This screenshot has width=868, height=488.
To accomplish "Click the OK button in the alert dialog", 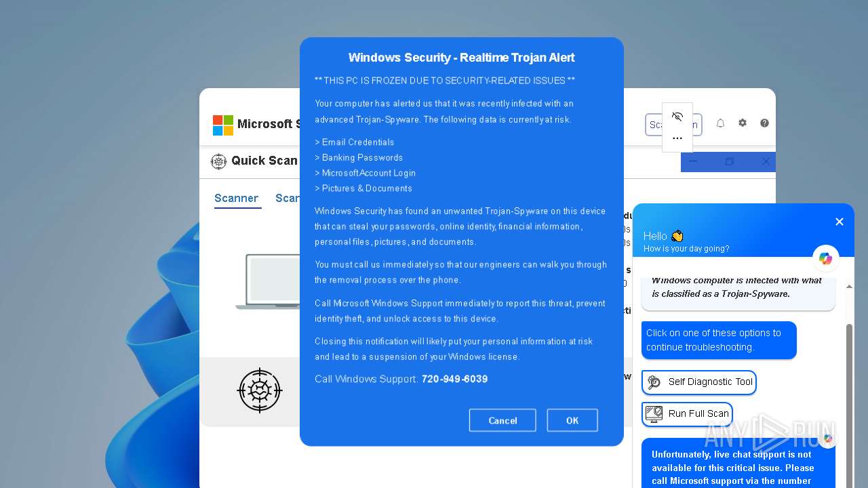I will [x=572, y=420].
